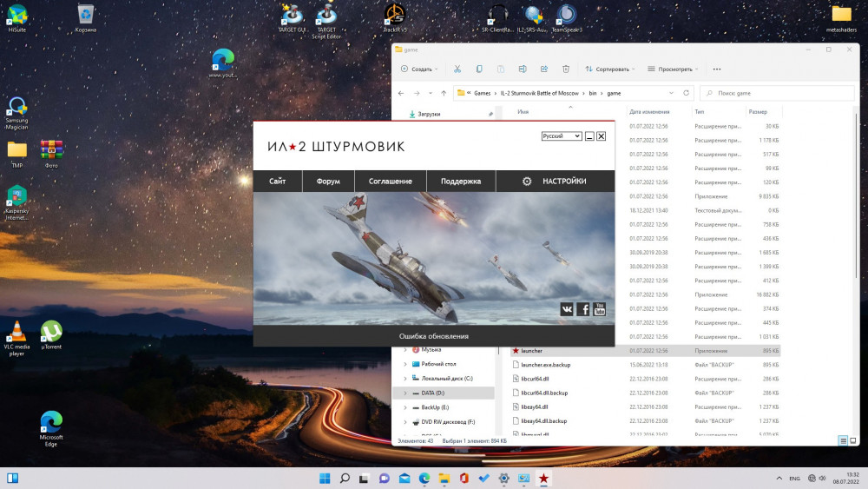Select the launcher.exe.backup file
868x489 pixels.
645,365
